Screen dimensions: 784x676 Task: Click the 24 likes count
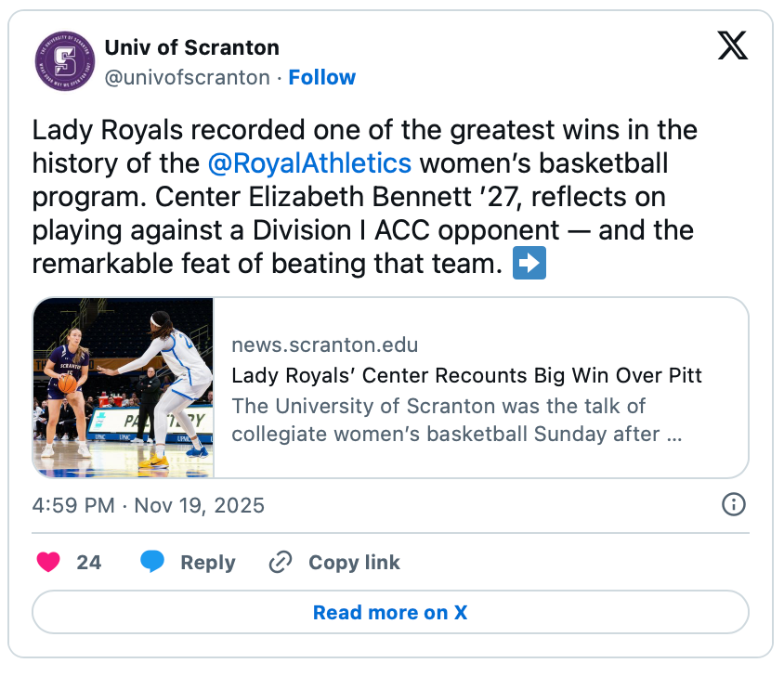point(89,562)
